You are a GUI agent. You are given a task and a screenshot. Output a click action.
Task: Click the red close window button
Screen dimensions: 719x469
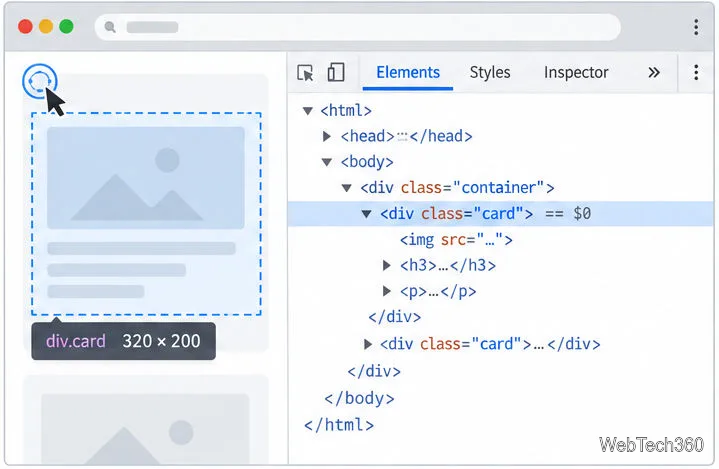(25, 27)
